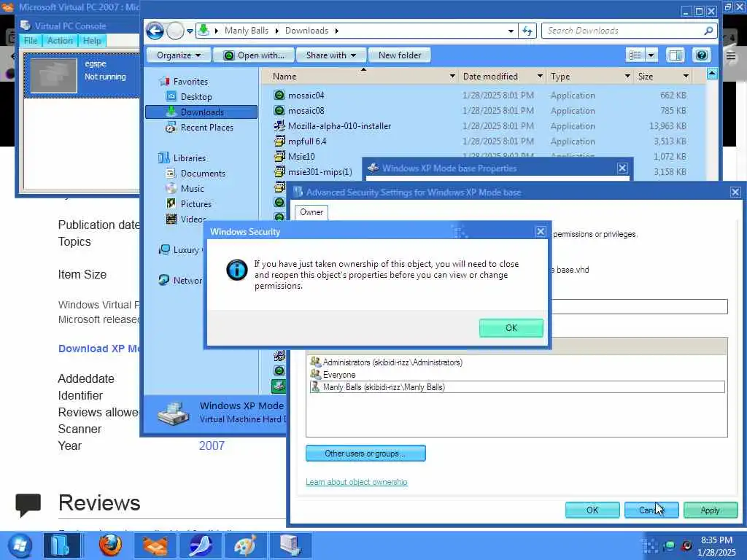This screenshot has width=747, height=560.
Task: Click the Forward arrow in Explorer
Action: pyautogui.click(x=175, y=31)
